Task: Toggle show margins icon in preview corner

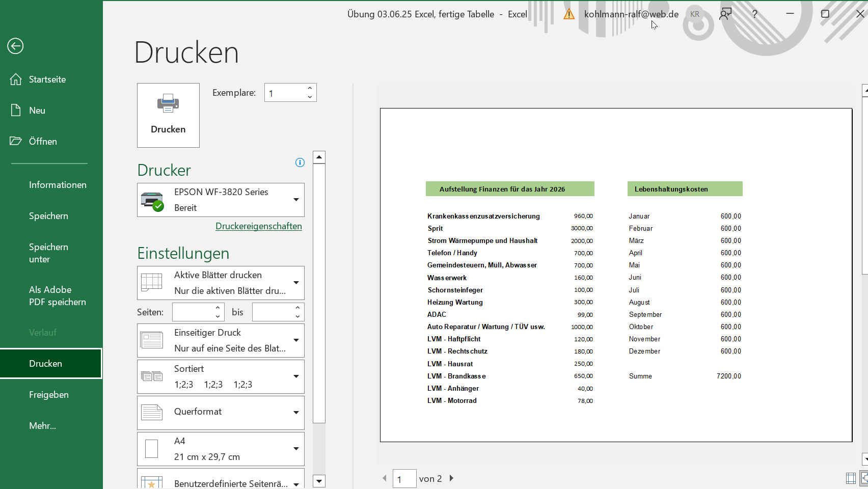Action: [851, 478]
